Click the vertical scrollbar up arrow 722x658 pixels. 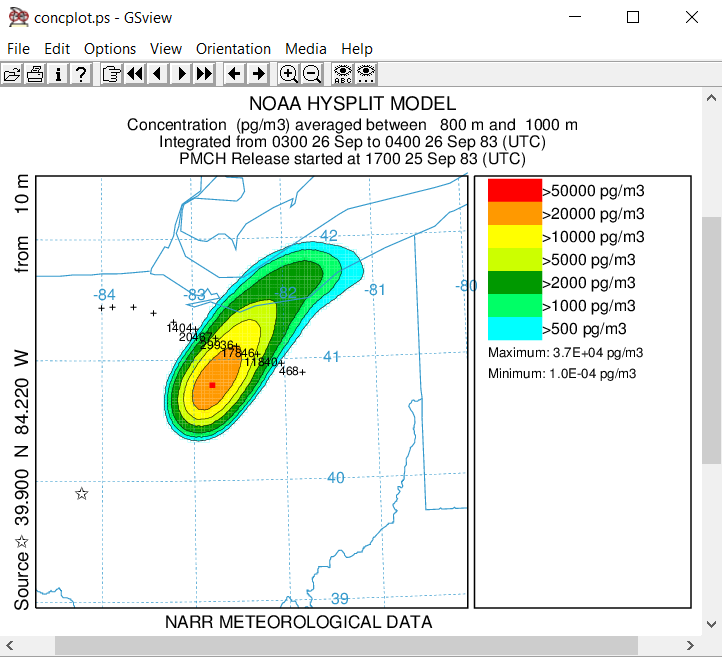(x=711, y=99)
